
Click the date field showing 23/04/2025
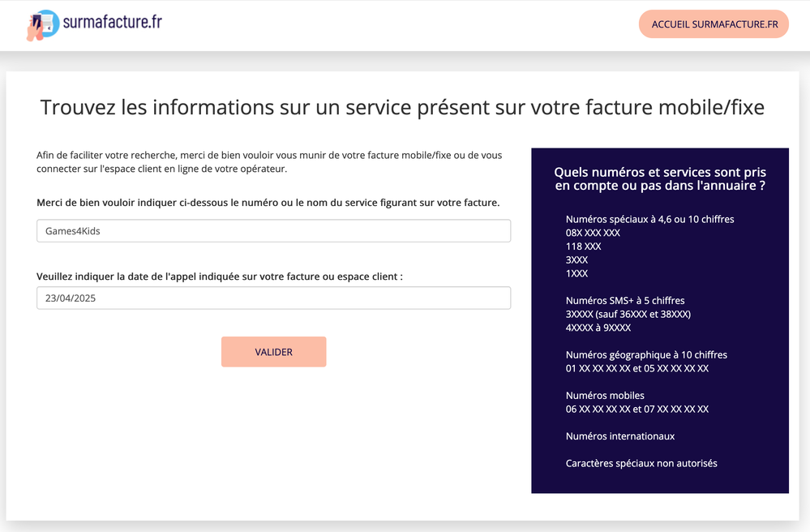pos(273,298)
